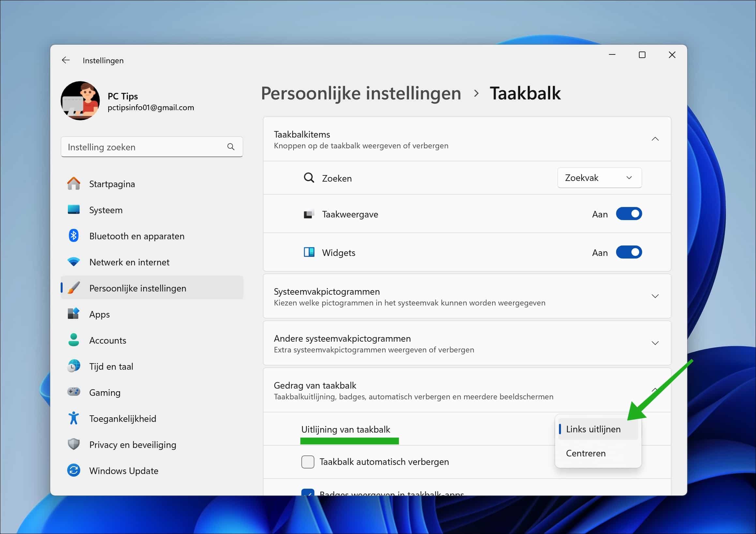
Task: Open Gaming via the Xbox controller icon
Action: pos(74,392)
